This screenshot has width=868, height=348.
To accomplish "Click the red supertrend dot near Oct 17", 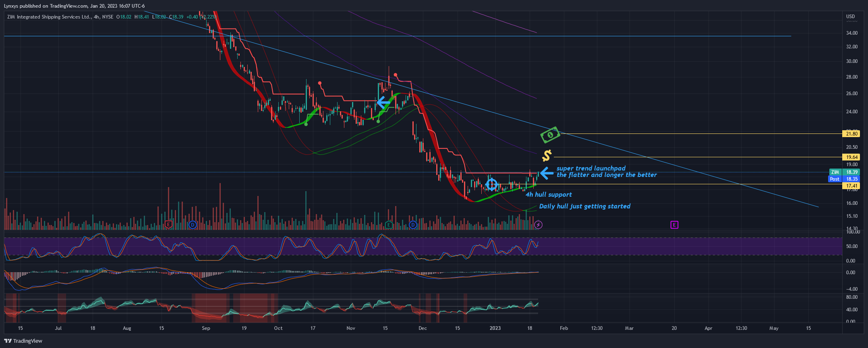I will click(320, 83).
